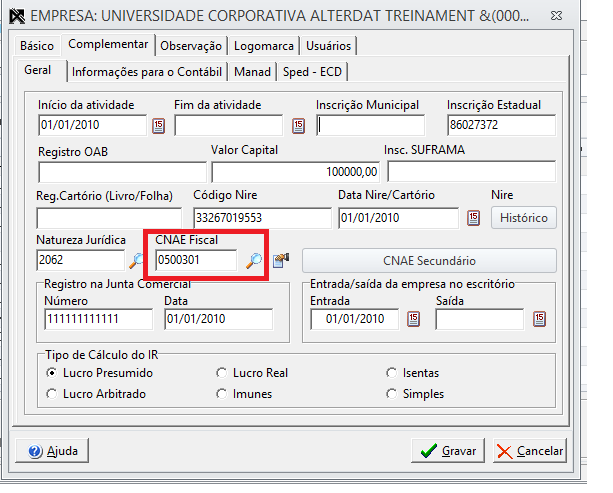Switch to the Básico tab
The height and width of the screenshot is (493, 613).
tap(37, 46)
